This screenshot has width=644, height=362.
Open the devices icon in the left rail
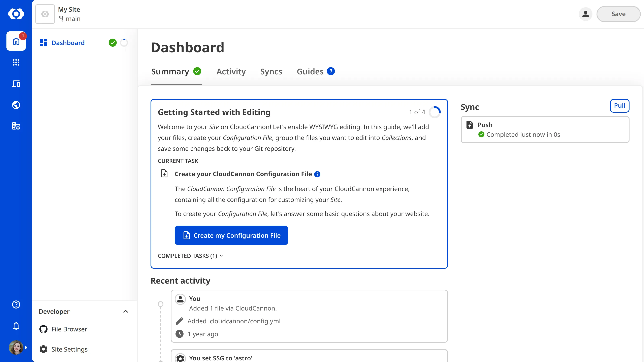(16, 84)
